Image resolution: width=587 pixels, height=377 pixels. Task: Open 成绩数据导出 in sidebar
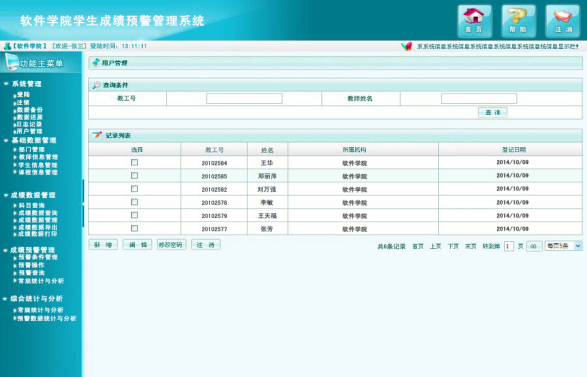[x=38, y=227]
